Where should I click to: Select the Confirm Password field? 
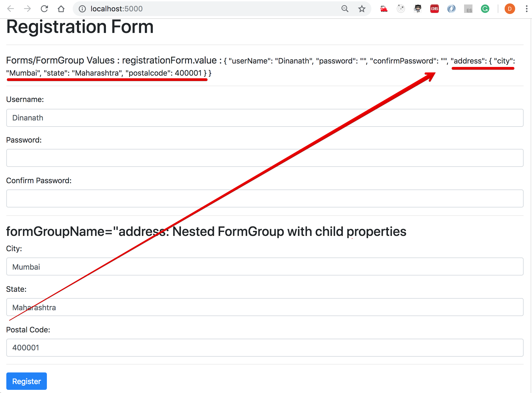[x=265, y=198]
